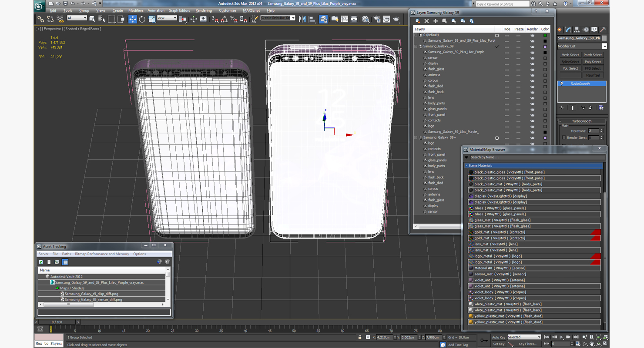
Task: Set Samsung_Galaxy_S9+ as current layer
Action: [x=497, y=137]
